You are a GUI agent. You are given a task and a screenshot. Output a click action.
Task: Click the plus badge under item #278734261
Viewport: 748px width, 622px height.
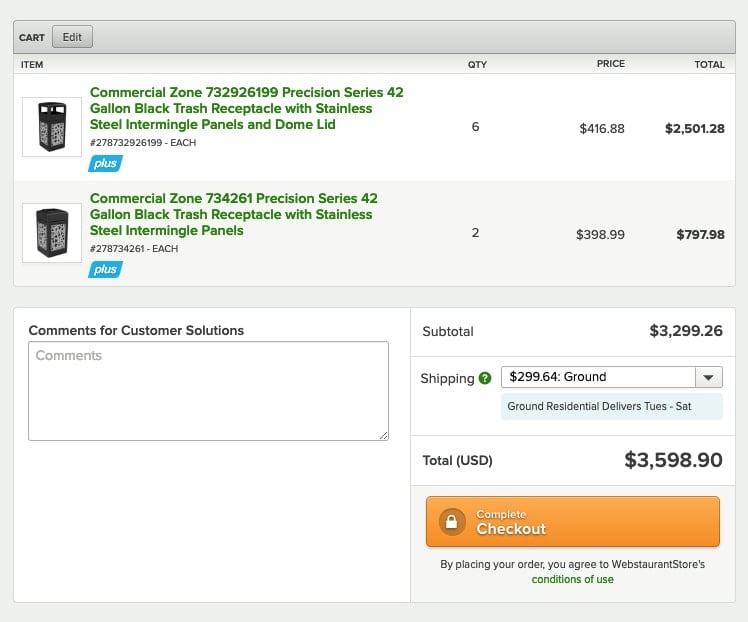[x=105, y=270]
